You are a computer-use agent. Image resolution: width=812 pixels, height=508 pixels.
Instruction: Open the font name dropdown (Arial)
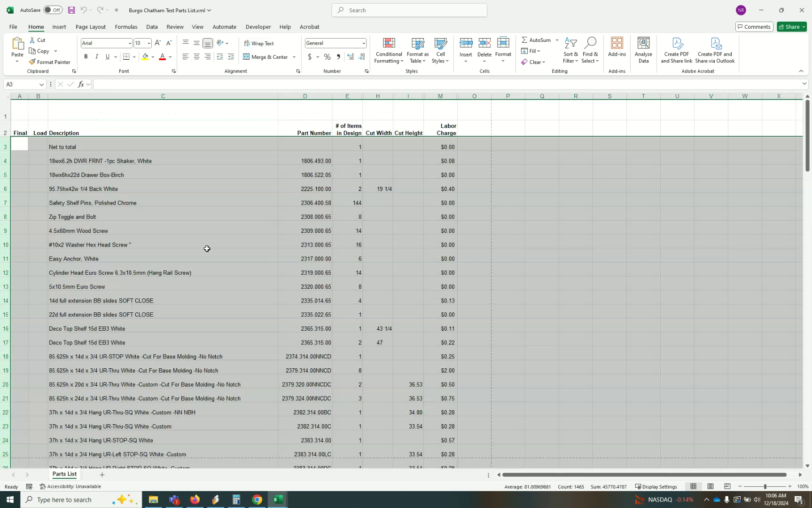coord(130,43)
